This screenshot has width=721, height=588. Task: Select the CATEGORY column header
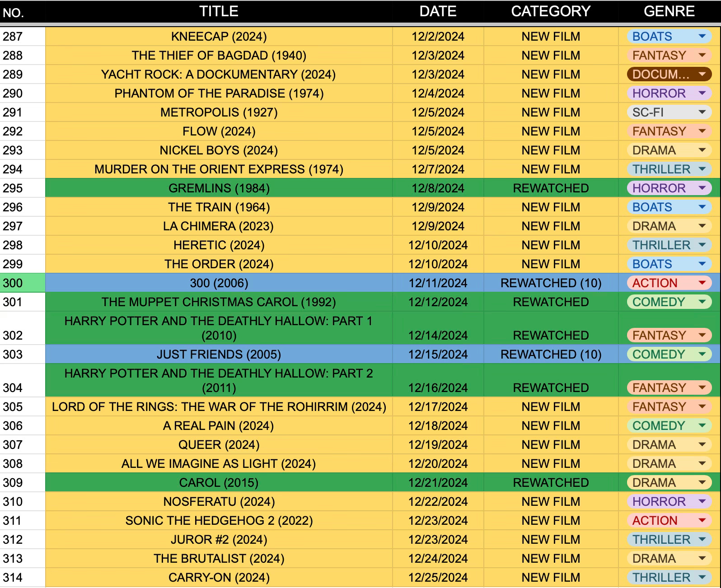click(x=551, y=11)
